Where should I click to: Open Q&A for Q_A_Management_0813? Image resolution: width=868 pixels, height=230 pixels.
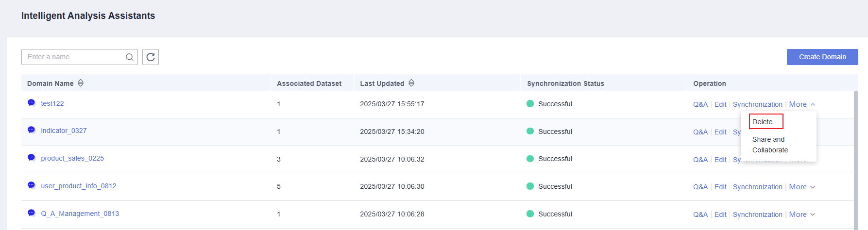click(x=700, y=214)
